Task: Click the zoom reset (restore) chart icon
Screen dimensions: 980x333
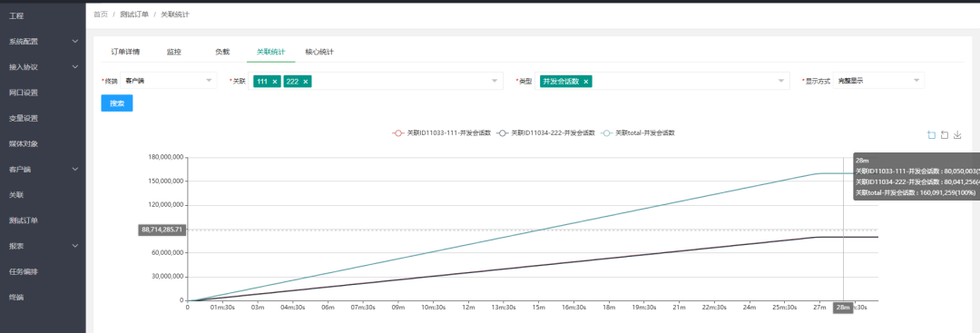Action: 945,135
